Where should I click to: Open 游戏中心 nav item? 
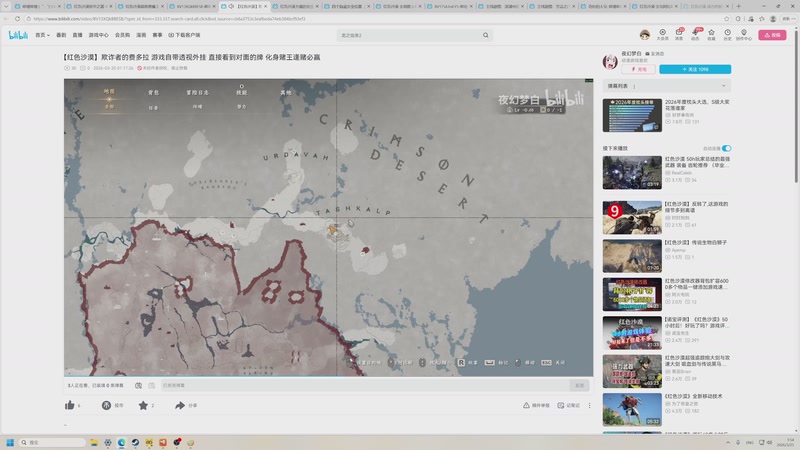[98, 35]
